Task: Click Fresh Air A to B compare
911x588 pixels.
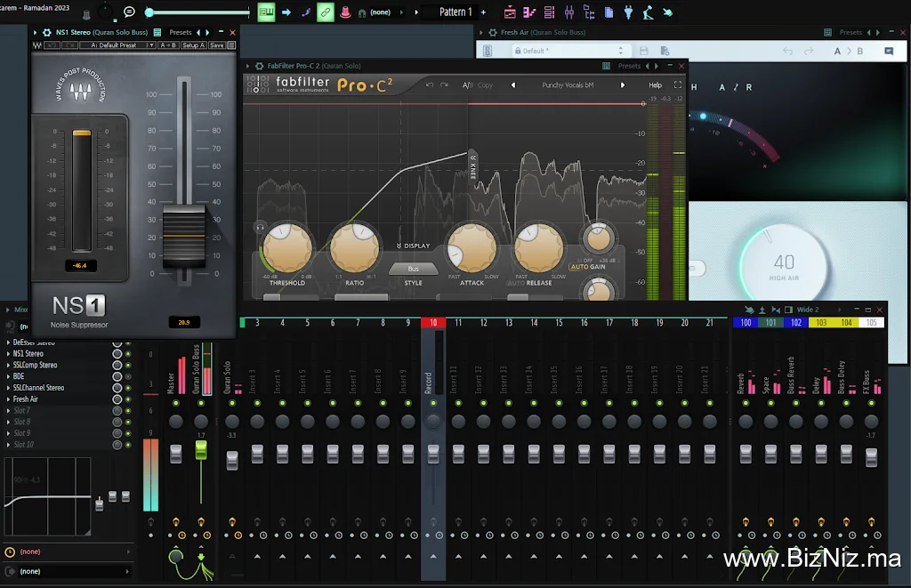Action: (x=848, y=51)
